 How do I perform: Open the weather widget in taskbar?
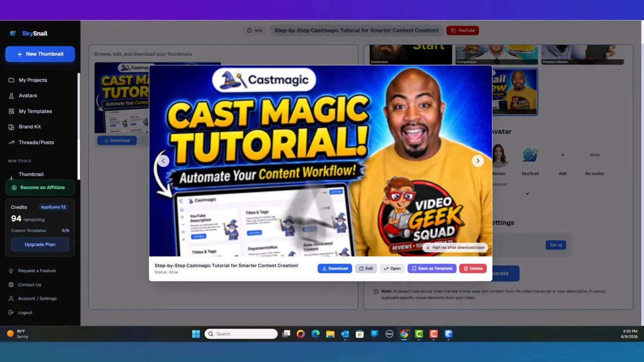[18, 334]
